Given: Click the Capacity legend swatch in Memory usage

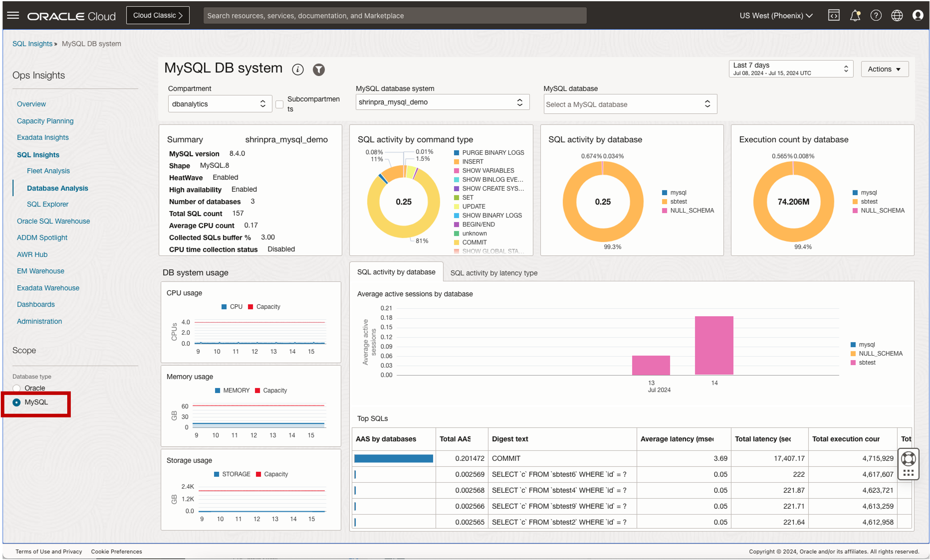Looking at the screenshot, I should 257,390.
